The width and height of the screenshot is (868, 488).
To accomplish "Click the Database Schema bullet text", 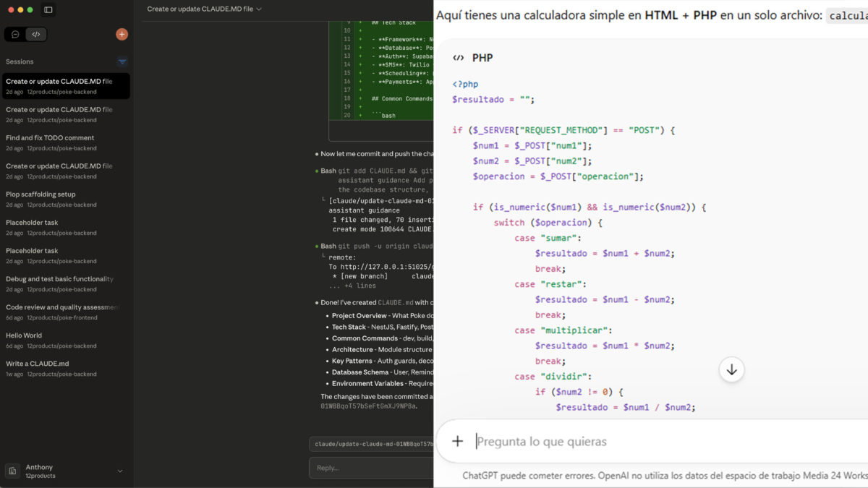I will [x=383, y=372].
